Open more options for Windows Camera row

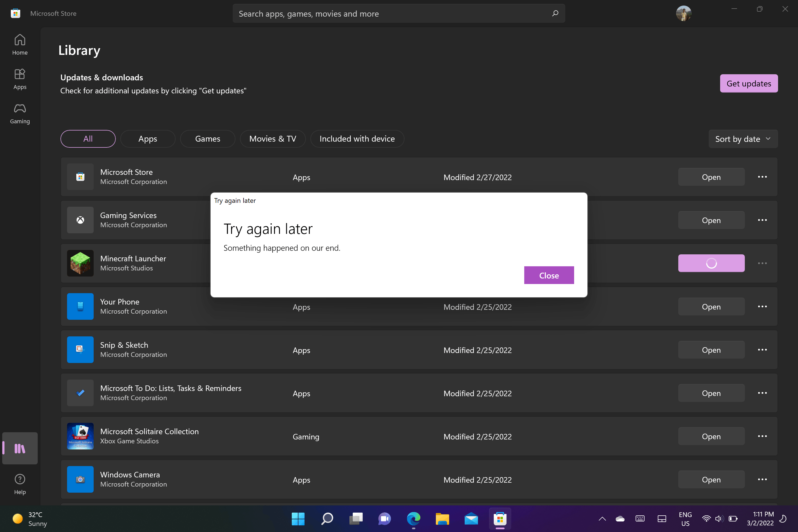(x=762, y=479)
